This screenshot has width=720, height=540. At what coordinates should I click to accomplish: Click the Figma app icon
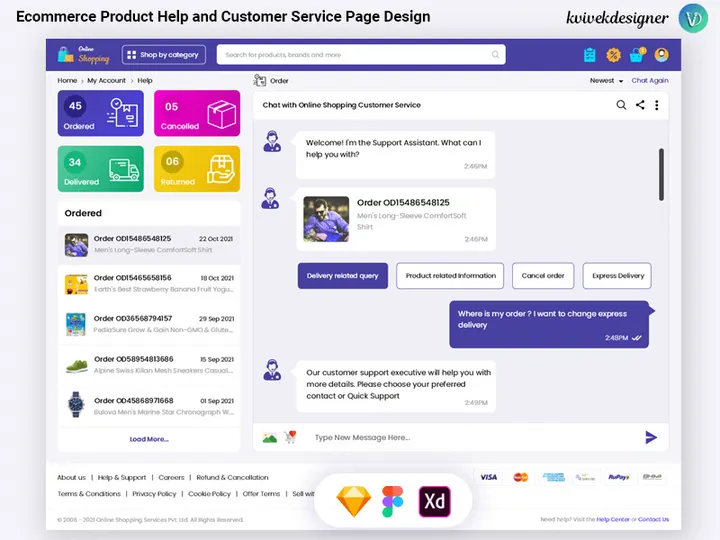393,501
